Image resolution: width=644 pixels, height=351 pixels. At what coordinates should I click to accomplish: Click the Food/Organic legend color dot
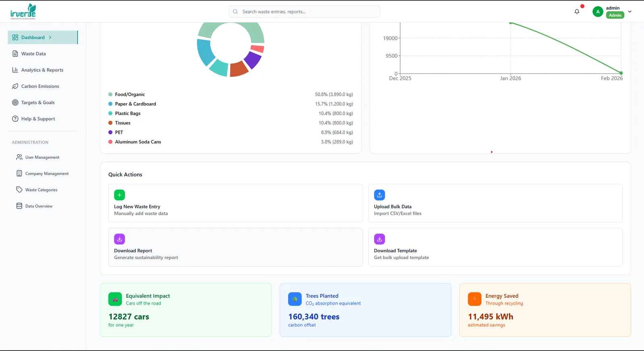110,94
